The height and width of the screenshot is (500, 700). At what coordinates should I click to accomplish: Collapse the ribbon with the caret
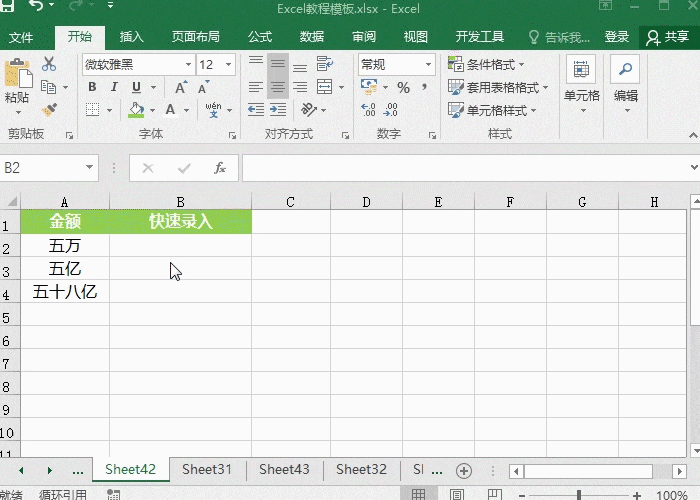click(693, 135)
